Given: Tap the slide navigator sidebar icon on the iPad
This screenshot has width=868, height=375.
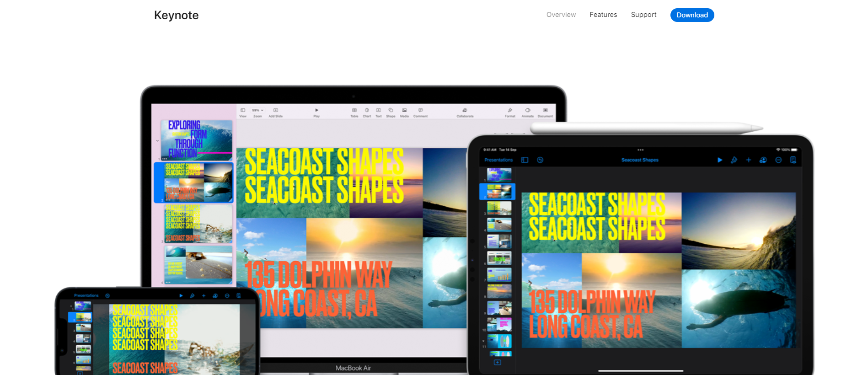Looking at the screenshot, I should 525,160.
